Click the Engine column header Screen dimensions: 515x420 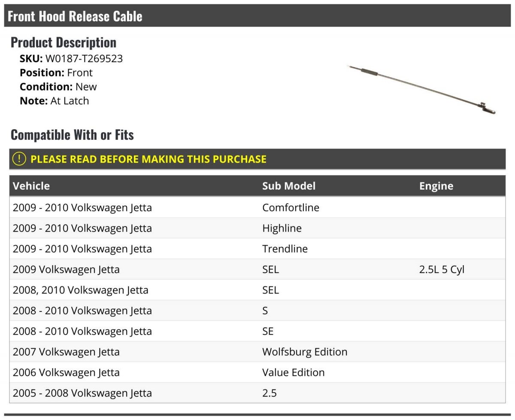click(x=436, y=186)
